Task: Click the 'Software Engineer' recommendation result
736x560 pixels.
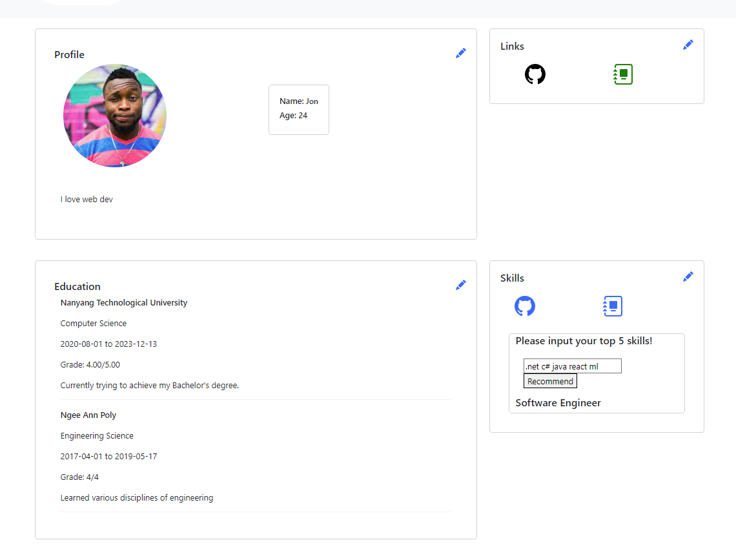Action: 558,403
